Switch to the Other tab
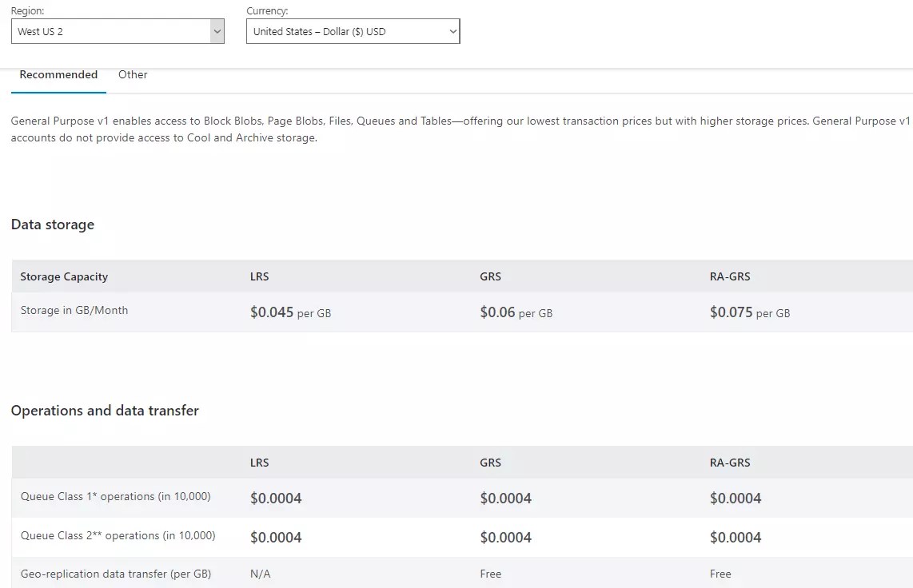This screenshot has height=588, width=913. tap(132, 74)
